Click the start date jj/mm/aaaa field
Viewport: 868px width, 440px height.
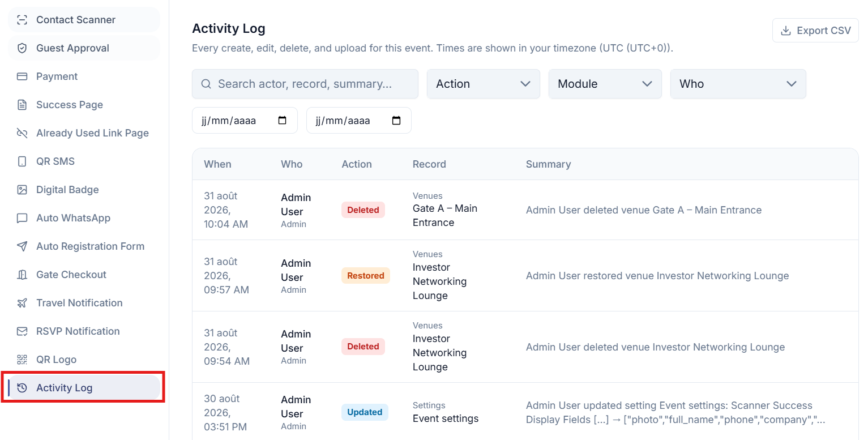245,121
